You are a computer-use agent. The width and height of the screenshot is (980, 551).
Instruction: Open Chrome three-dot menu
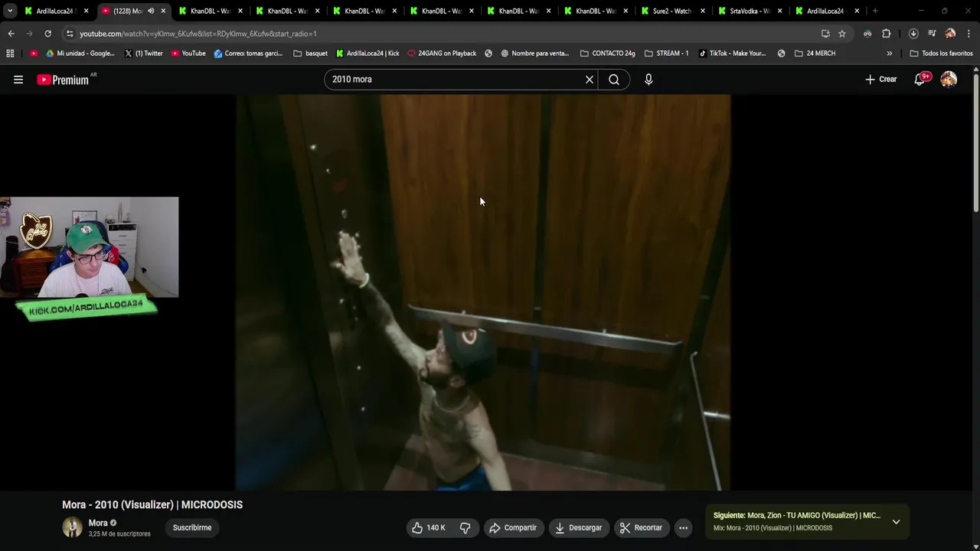969,34
